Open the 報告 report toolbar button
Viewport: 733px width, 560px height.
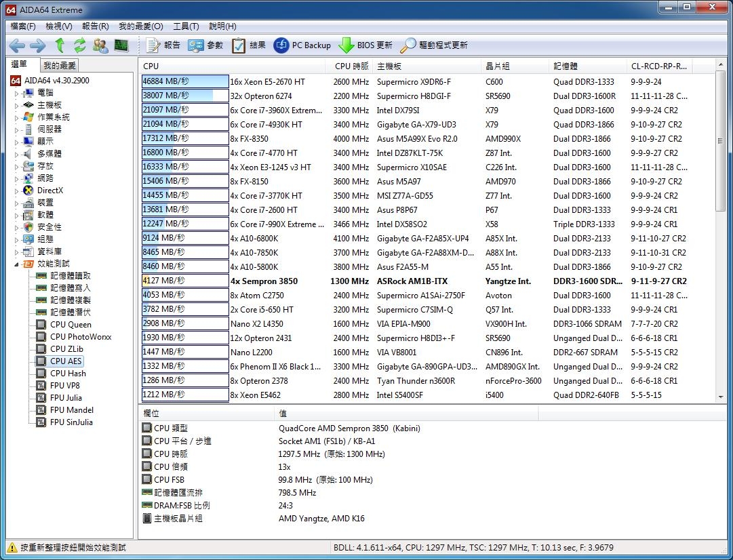(163, 45)
